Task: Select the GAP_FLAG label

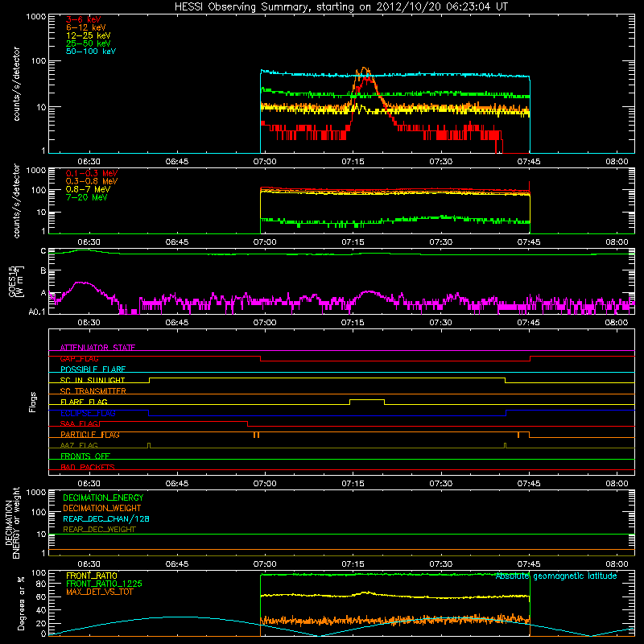Action: (79, 358)
